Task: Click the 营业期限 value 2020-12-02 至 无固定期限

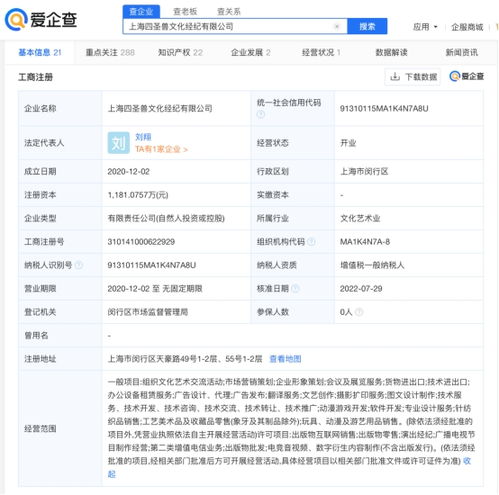Action: (155, 289)
